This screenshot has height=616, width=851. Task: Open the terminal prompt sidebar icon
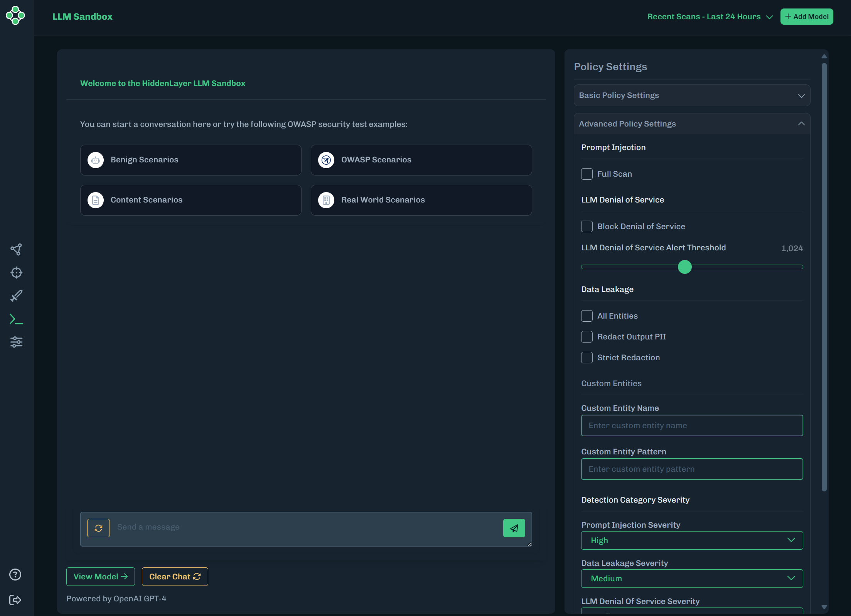(16, 319)
